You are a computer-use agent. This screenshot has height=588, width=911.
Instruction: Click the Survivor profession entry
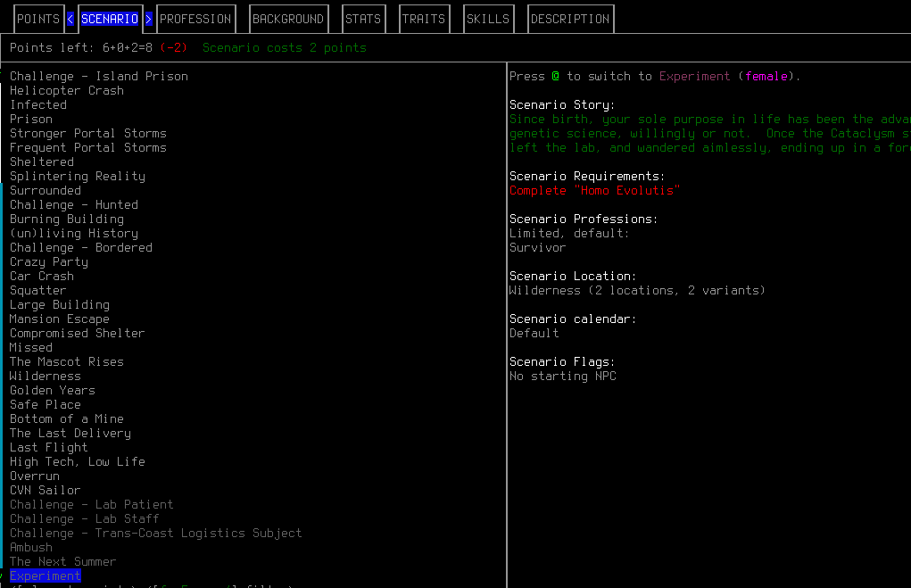pos(537,247)
